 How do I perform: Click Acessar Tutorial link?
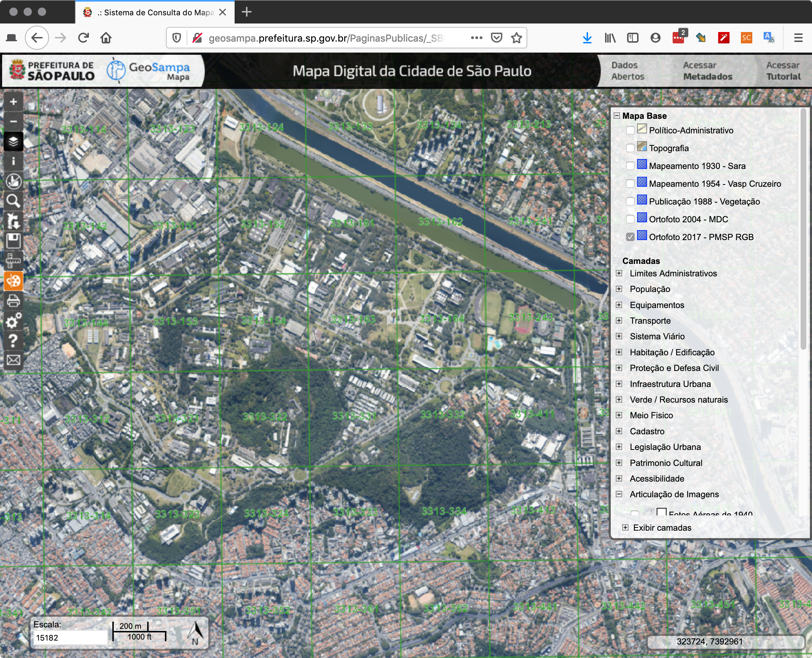pyautogui.click(x=783, y=71)
